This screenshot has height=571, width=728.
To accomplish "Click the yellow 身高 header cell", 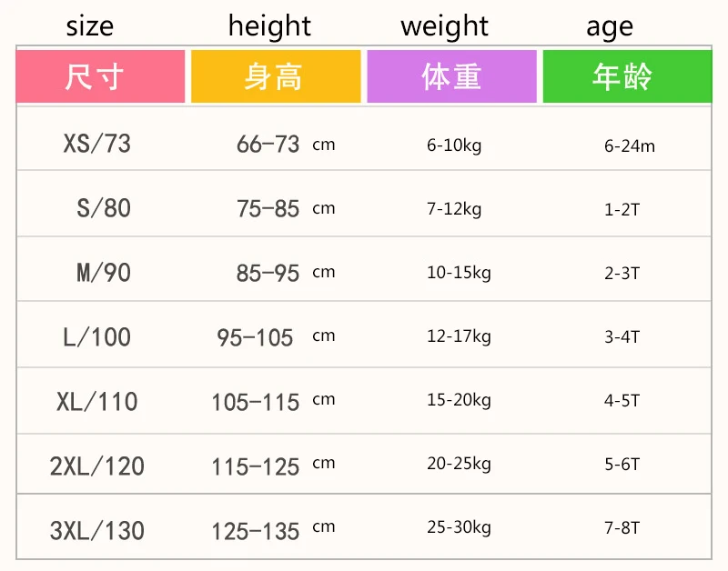I will [276, 76].
